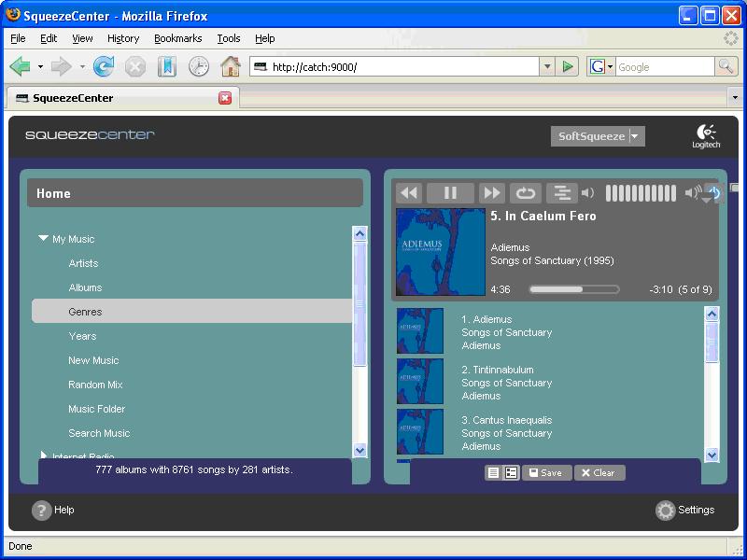Expand the Internet Radio section
747x560 pixels.
43,455
